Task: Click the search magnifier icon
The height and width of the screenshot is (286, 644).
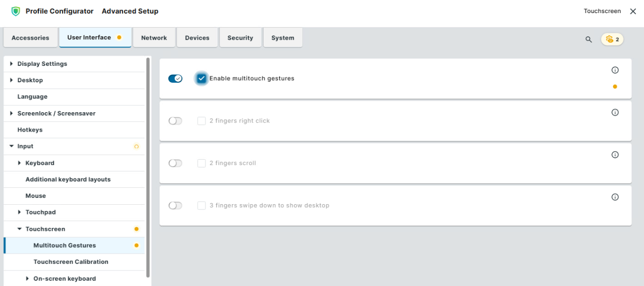Action: point(588,40)
